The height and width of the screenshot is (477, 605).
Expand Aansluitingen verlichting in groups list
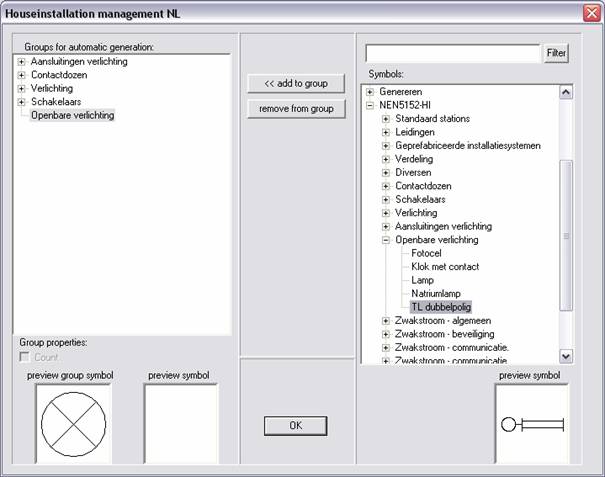click(x=22, y=62)
